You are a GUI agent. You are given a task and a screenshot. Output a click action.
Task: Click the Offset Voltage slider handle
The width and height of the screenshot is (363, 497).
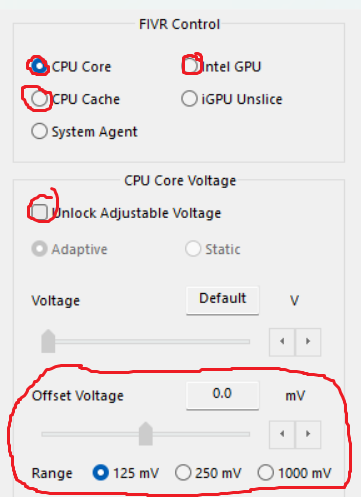(x=146, y=434)
